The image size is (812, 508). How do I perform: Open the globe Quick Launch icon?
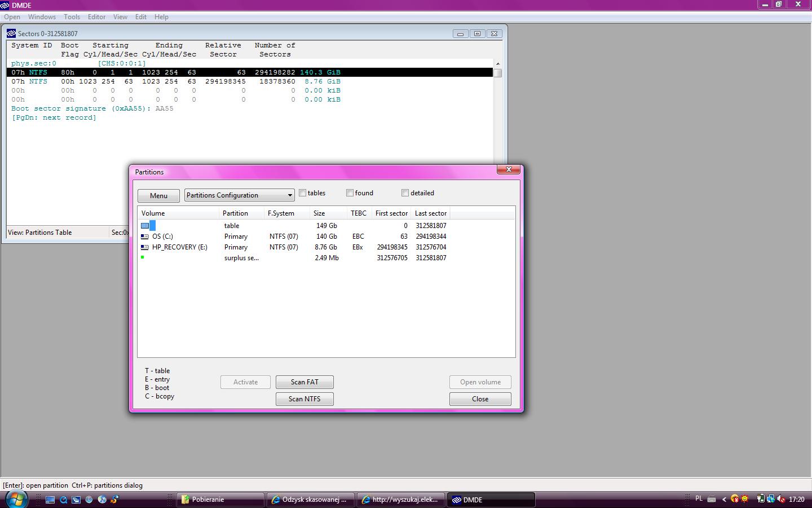[x=89, y=500]
